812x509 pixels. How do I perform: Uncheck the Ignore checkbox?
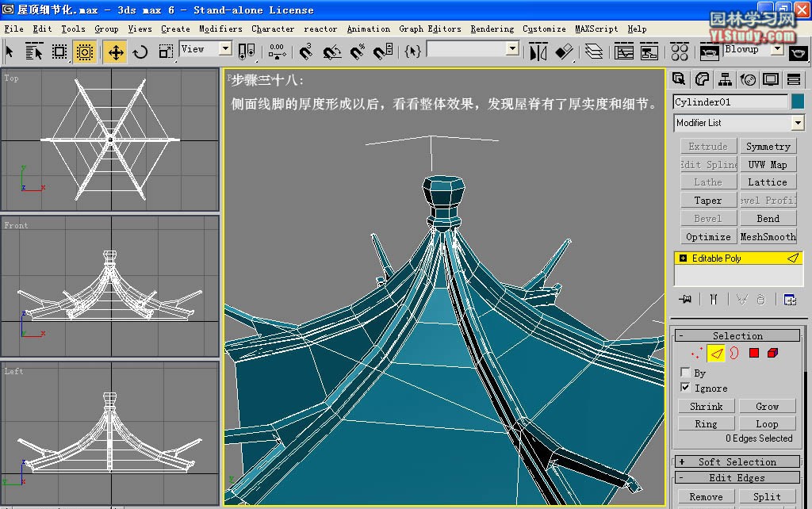(685, 388)
